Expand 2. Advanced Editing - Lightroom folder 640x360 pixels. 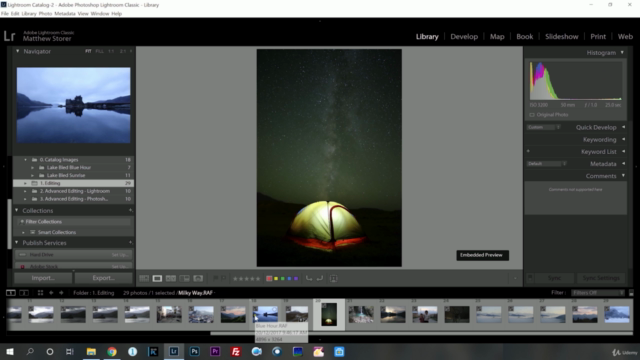point(25,191)
